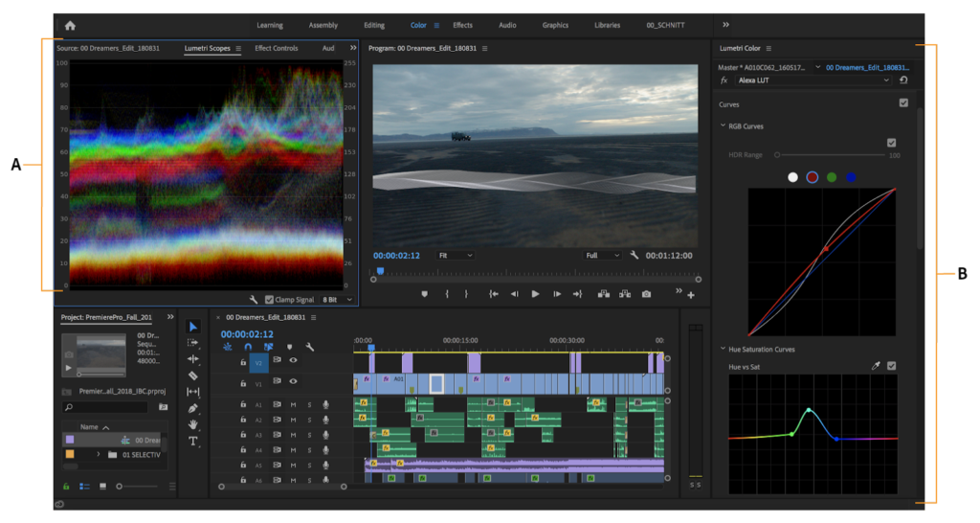This screenshot has width=980, height=523.
Task: Pick the Hue vs Sat eyedropper
Action: pyautogui.click(x=876, y=366)
